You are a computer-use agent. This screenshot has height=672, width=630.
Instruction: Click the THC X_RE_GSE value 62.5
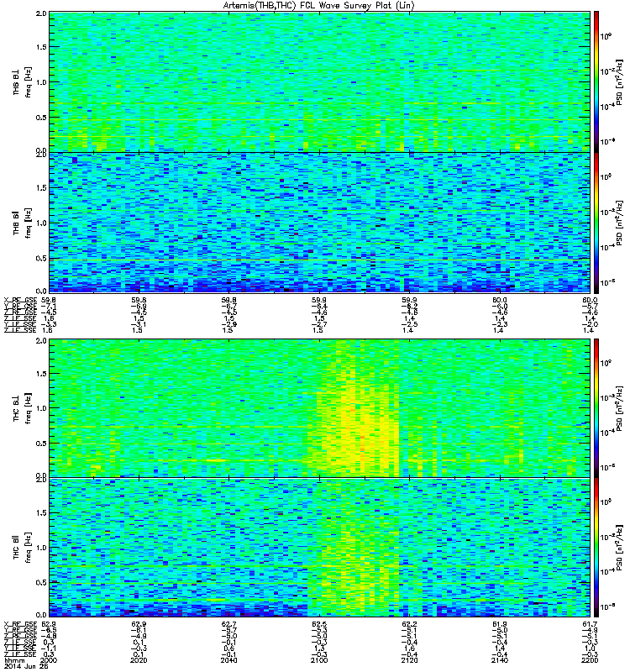click(319, 624)
